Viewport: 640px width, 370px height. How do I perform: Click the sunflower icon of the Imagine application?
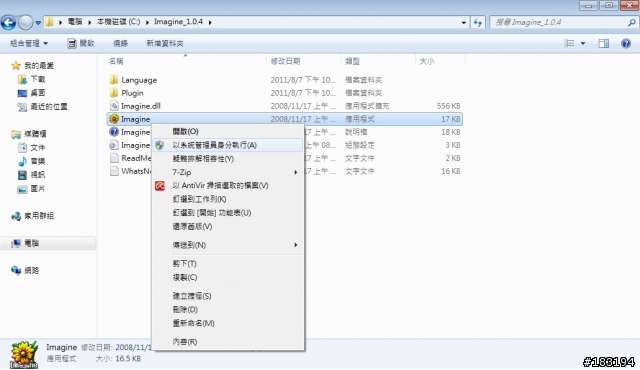click(114, 119)
